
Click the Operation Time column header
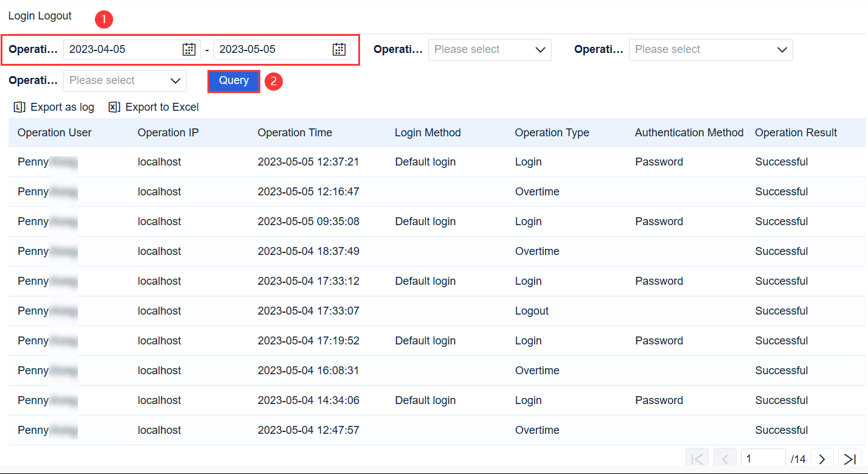294,132
